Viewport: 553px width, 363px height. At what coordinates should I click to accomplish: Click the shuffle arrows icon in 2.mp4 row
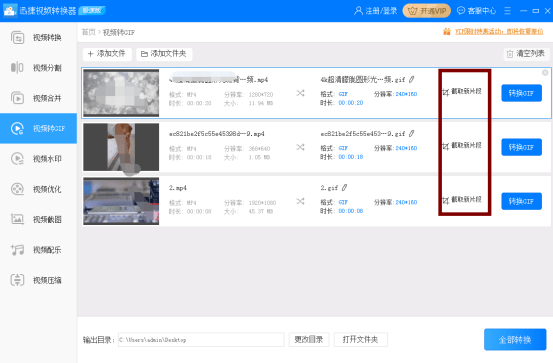pos(300,201)
